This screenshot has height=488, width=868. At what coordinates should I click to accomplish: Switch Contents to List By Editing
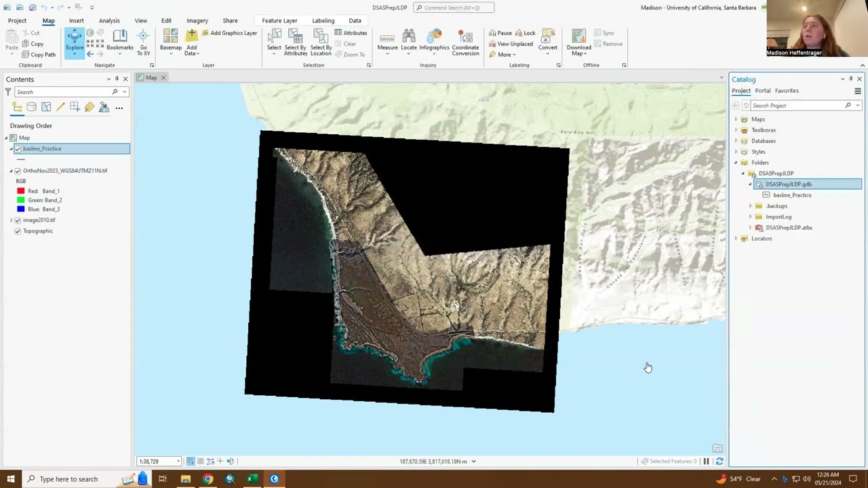60,107
